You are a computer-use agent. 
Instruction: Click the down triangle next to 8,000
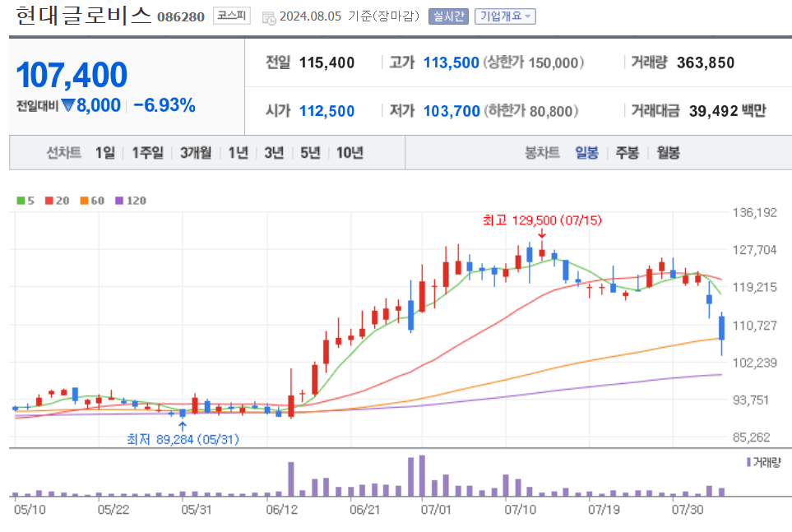coord(68,105)
